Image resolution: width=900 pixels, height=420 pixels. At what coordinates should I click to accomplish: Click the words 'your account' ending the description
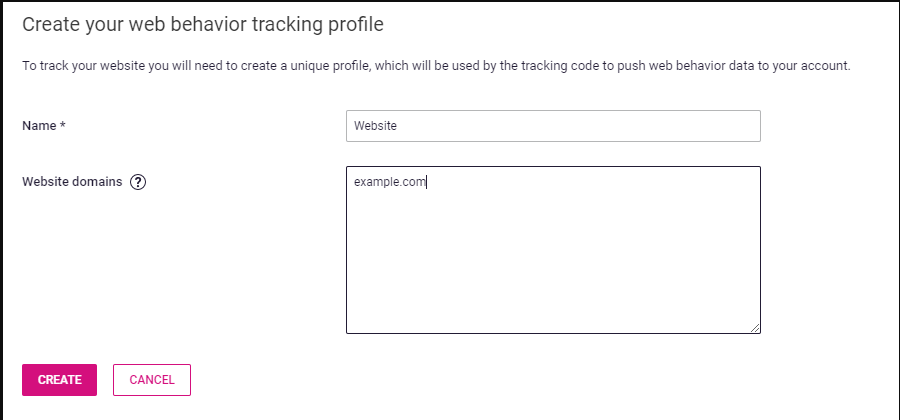tap(819, 66)
